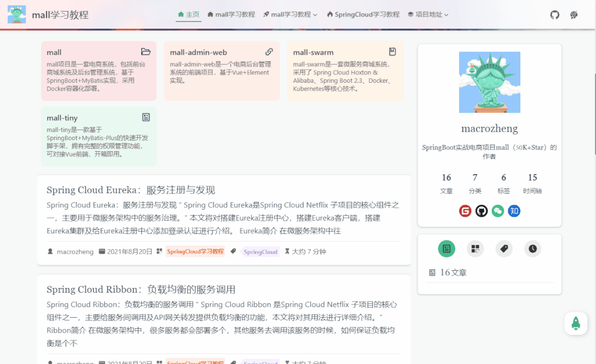
Task: Click the reading time 大约 7 分钟 on Eureka article
Action: pos(309,251)
